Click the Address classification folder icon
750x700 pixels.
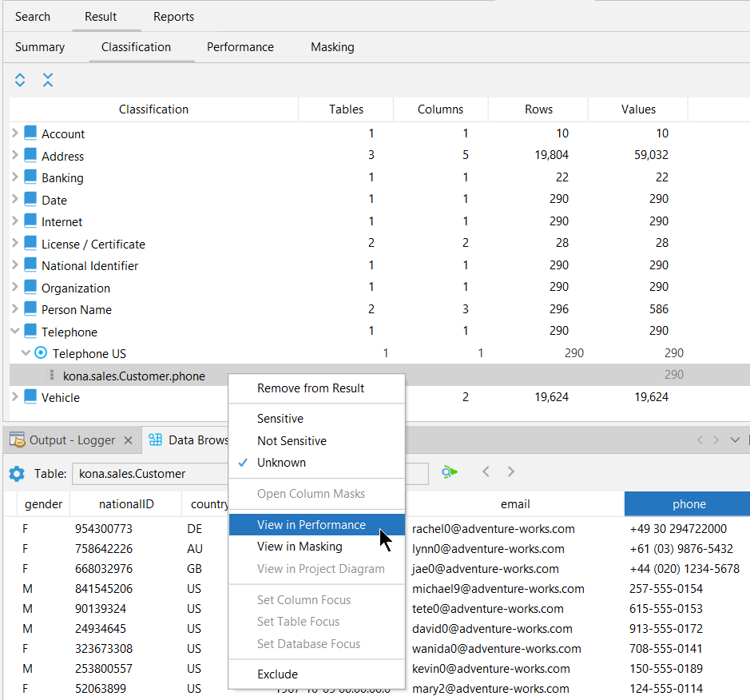click(x=30, y=155)
